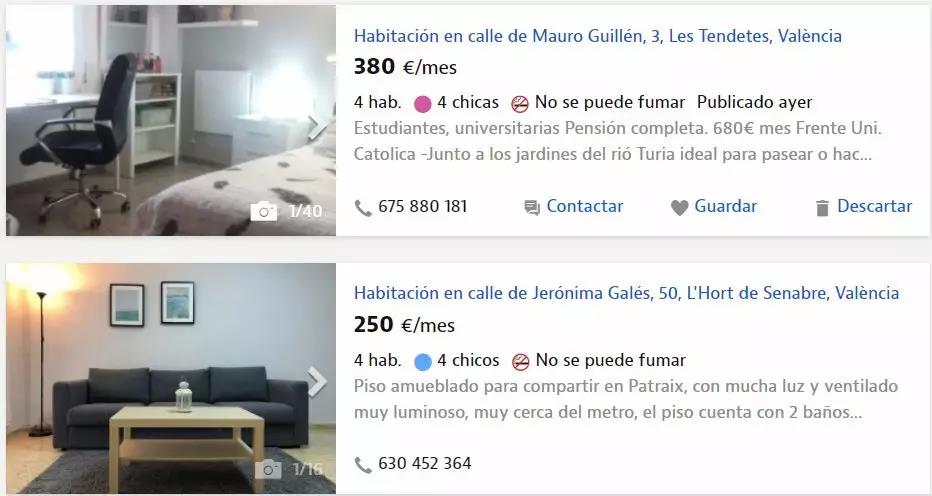Click the blue 4 chicos indicator dot

423,362
